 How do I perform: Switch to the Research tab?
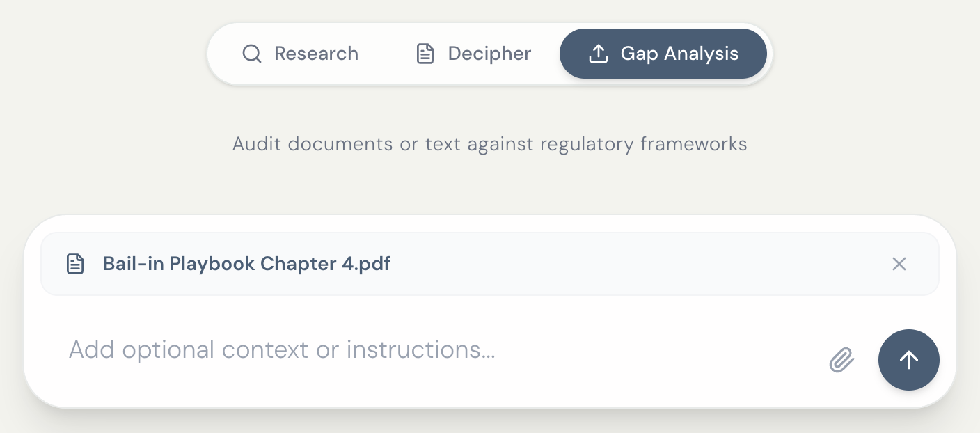[x=300, y=54]
